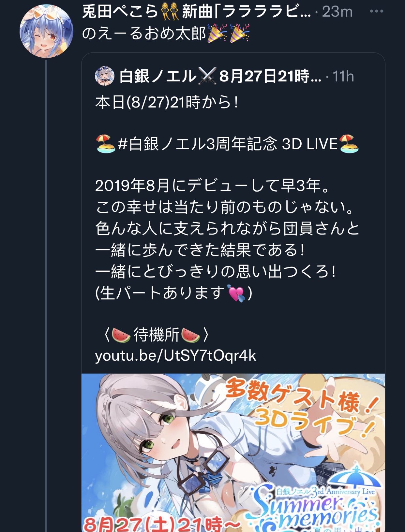This screenshot has height=532, width=405.
Task: Open quoted tweet via 本日(8/27)21時から text
Action: tap(167, 102)
